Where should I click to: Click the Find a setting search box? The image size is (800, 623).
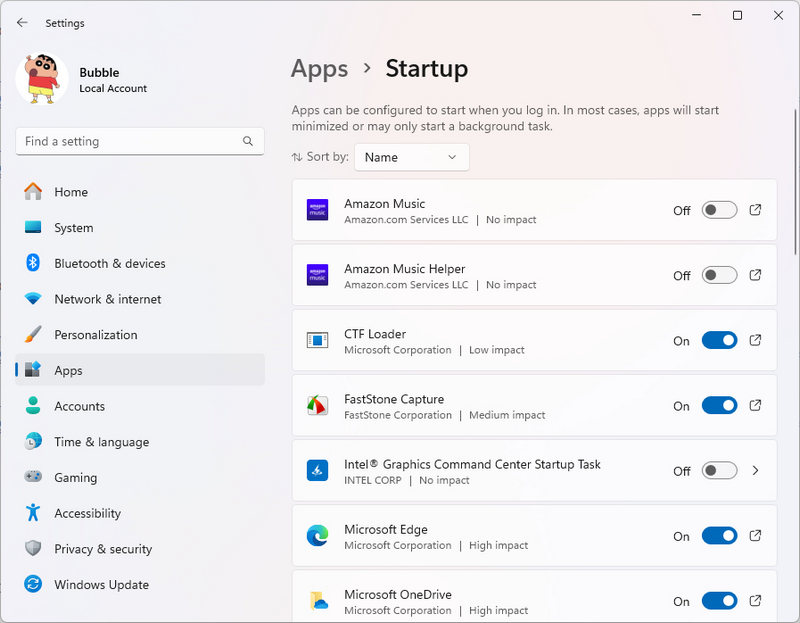coord(140,141)
